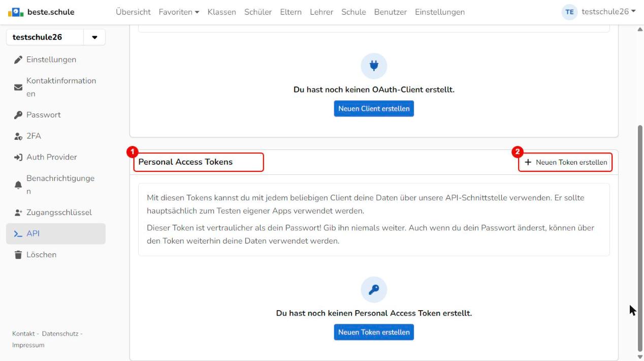Expand the Favoriten dropdown in the navbar

[179, 12]
